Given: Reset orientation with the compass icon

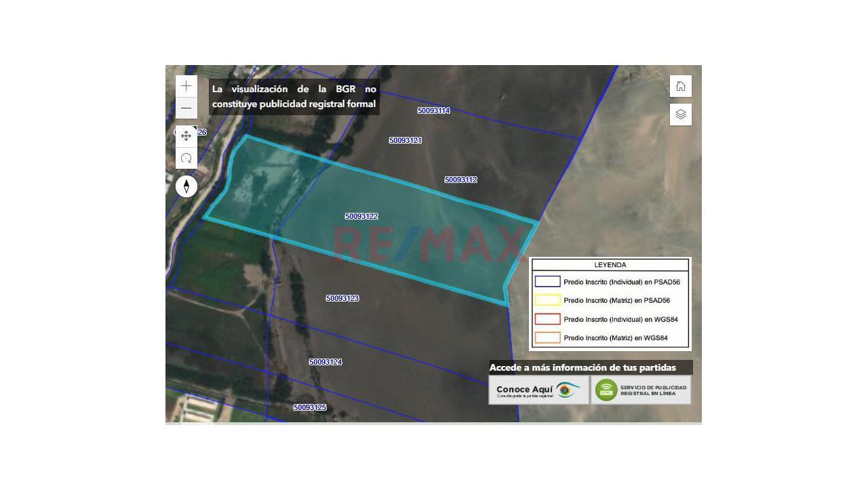Looking at the screenshot, I should 186,186.
